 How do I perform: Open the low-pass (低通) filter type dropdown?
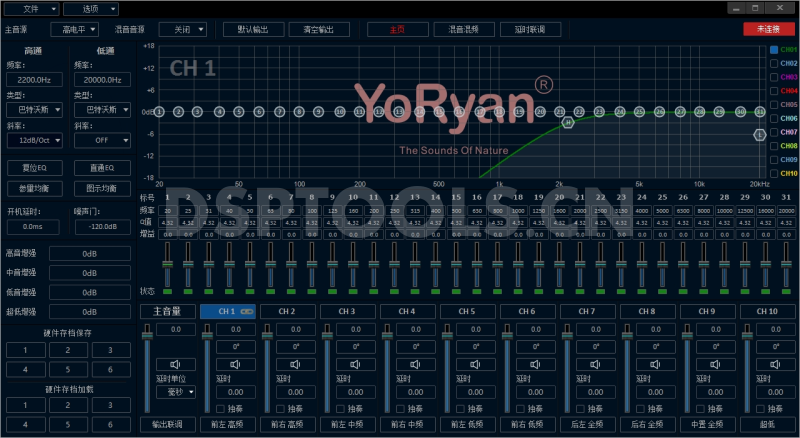102,110
